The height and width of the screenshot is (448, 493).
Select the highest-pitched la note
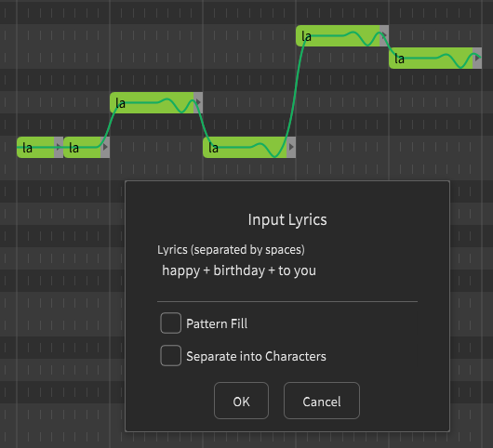click(x=338, y=36)
